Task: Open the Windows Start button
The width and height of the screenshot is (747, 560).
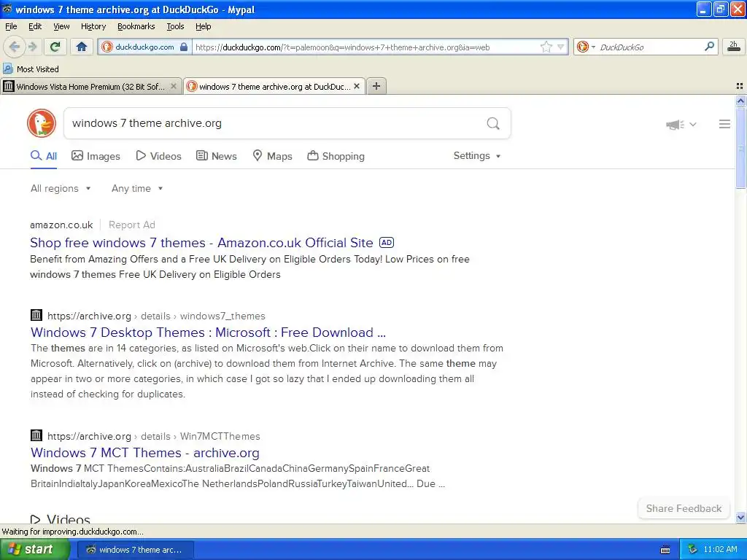Action: pos(35,550)
